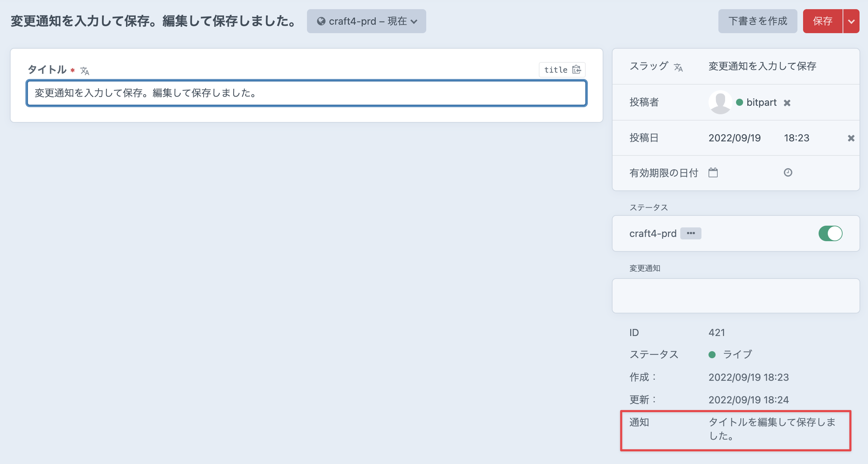This screenshot has width=868, height=464.
Task: Open the craft4-prd – 現在 site dropdown
Action: coord(366,21)
